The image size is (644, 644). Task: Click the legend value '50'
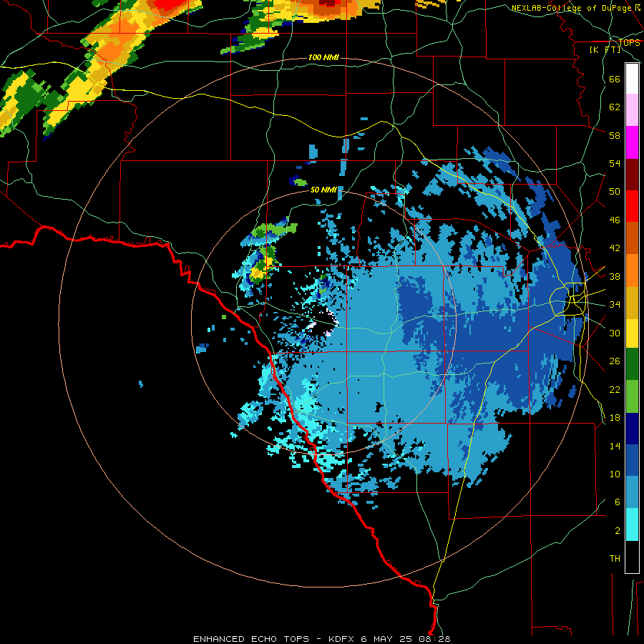pos(615,192)
